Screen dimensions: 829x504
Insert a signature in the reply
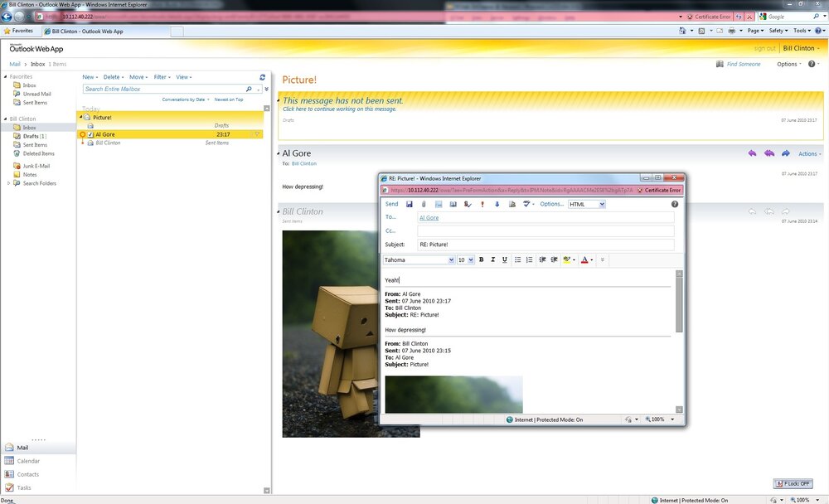(511, 204)
